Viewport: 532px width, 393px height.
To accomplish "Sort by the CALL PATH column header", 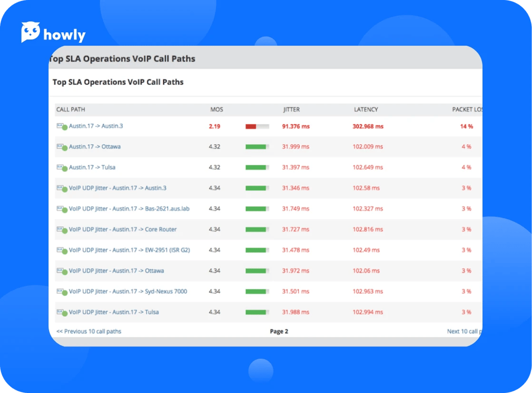I will coord(71,110).
